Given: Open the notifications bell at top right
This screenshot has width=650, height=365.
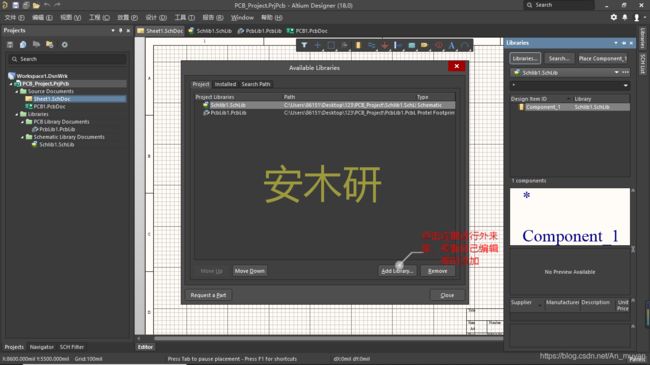Looking at the screenshot, I should [625, 17].
